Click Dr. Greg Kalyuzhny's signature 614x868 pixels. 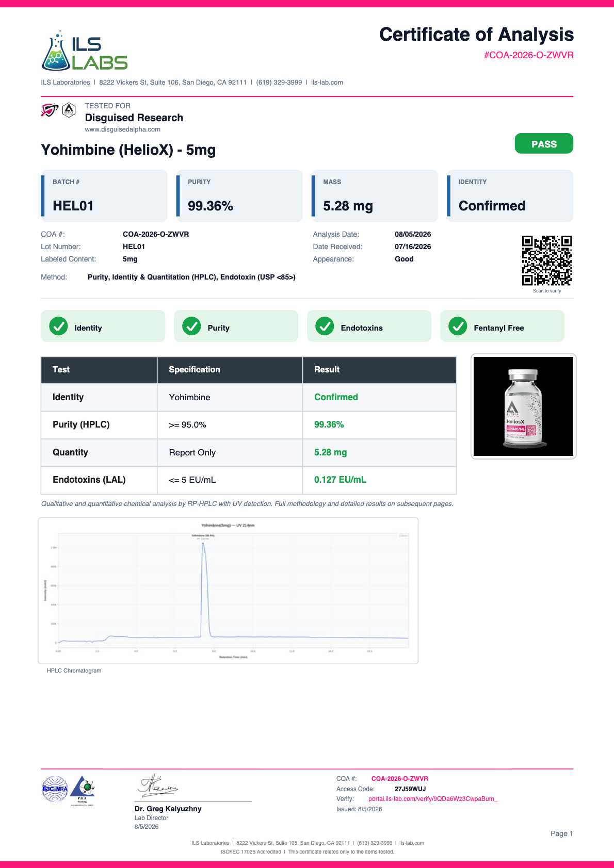pos(157,785)
